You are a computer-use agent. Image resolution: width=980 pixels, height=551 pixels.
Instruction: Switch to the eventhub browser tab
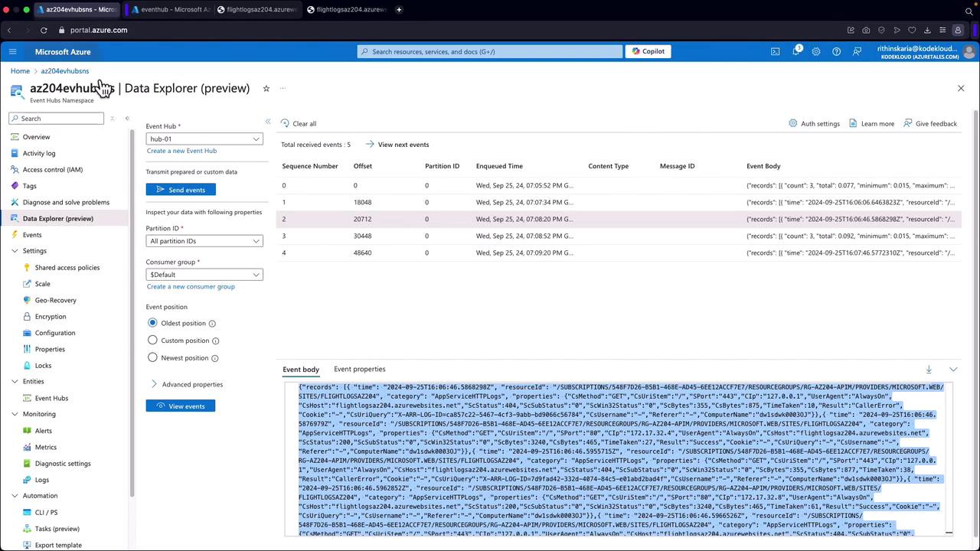169,9
